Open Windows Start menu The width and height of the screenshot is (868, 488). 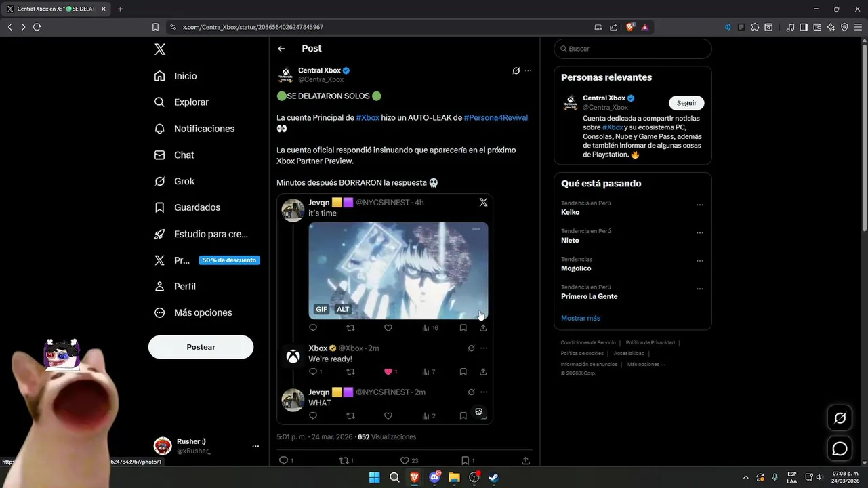click(x=374, y=477)
